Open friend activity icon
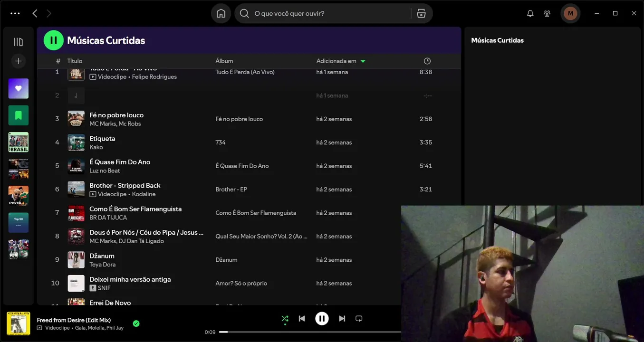This screenshot has width=644, height=342. click(x=547, y=13)
